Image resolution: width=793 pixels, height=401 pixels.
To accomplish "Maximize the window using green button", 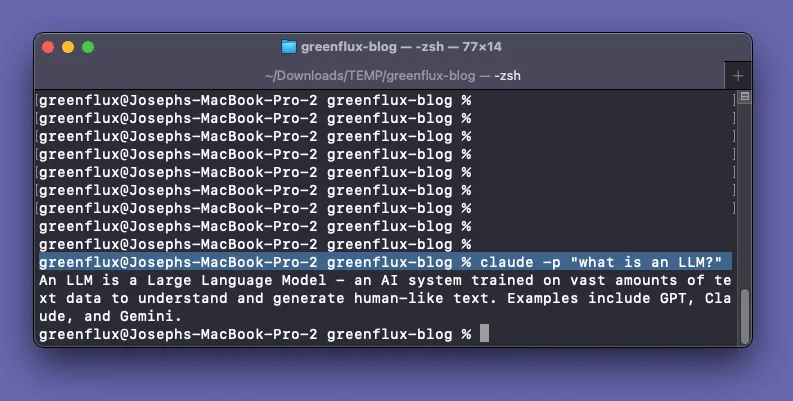I will [x=88, y=46].
